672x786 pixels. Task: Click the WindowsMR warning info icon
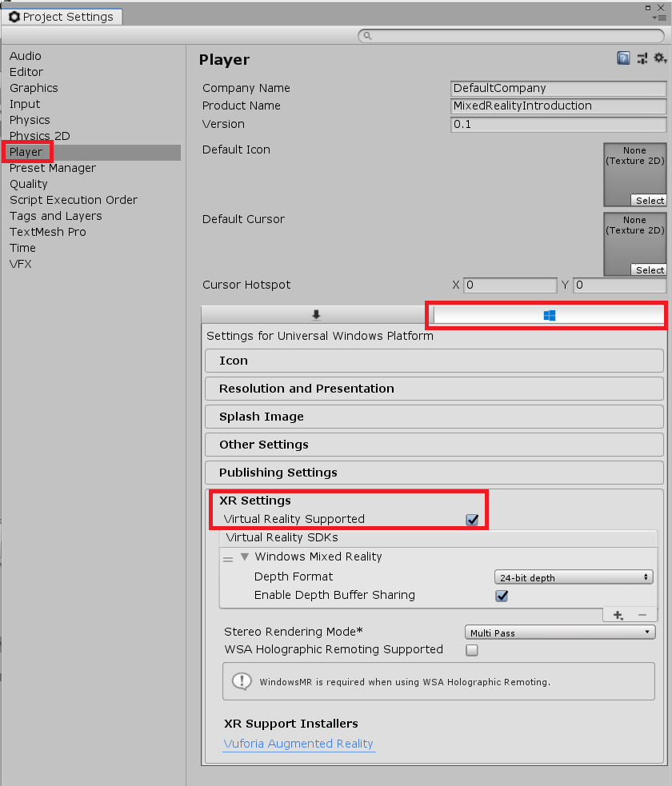242,681
